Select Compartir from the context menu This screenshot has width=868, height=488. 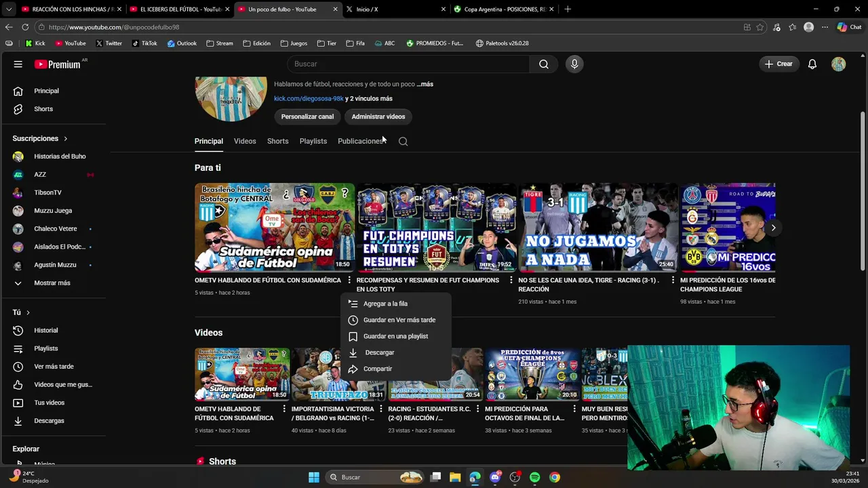[x=395, y=369]
